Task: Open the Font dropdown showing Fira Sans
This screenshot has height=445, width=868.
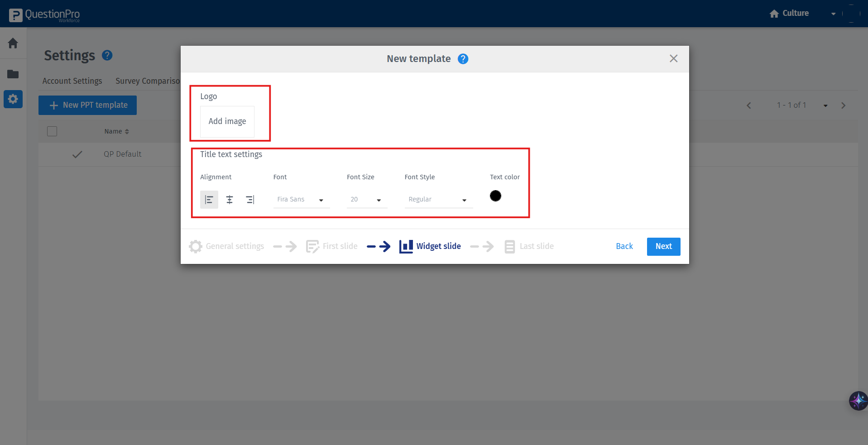Action: pyautogui.click(x=301, y=199)
